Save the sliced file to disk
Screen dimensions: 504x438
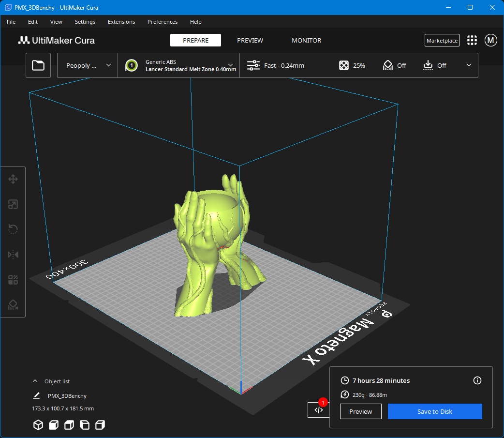(x=434, y=411)
